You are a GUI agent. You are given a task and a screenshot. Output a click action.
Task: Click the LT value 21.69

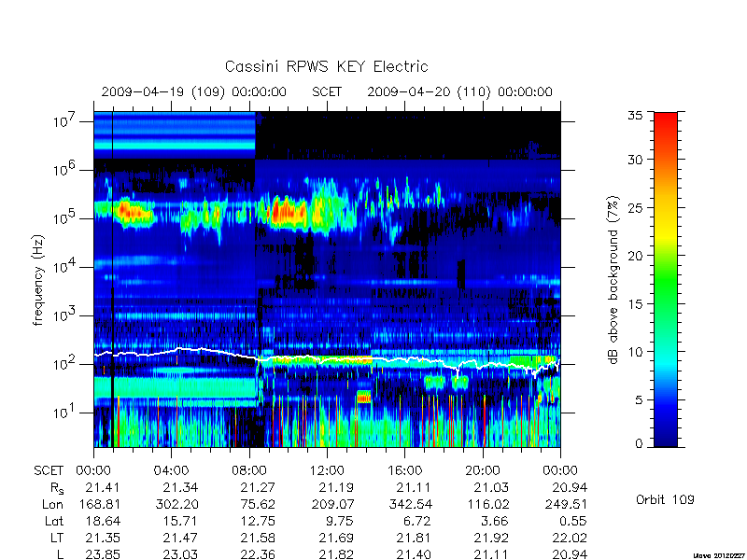tap(336, 538)
